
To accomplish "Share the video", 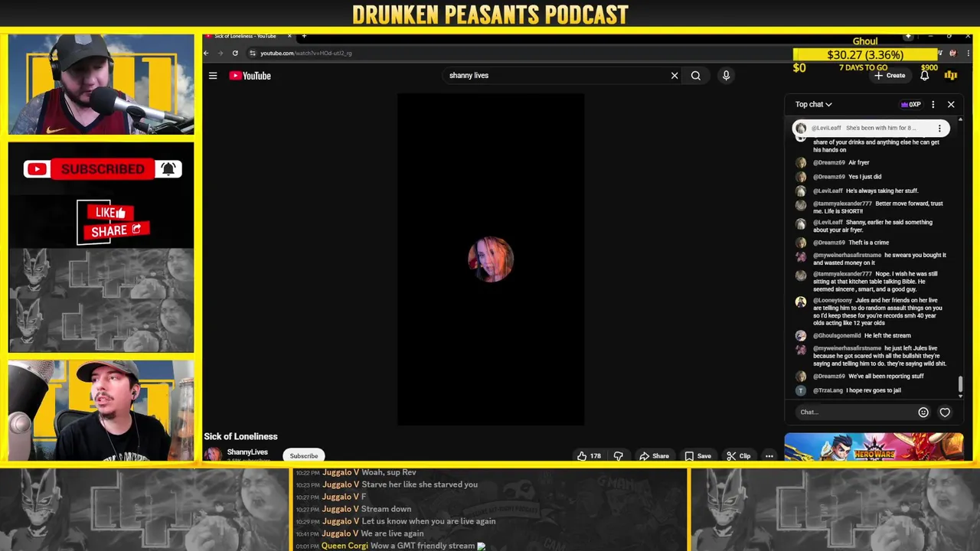I will point(655,456).
